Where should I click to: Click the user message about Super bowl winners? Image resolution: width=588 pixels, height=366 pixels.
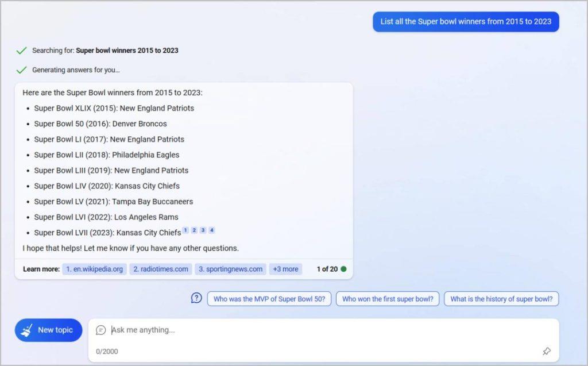[466, 22]
